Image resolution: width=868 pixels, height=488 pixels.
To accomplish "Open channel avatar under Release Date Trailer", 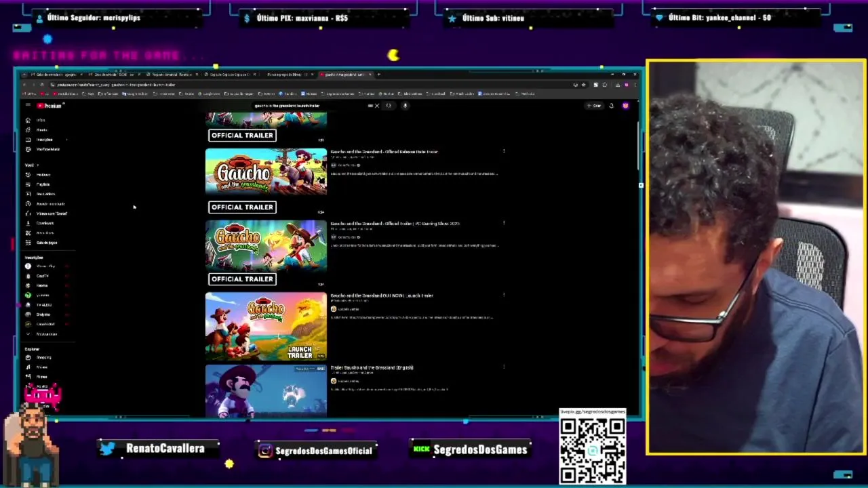I will 333,165.
